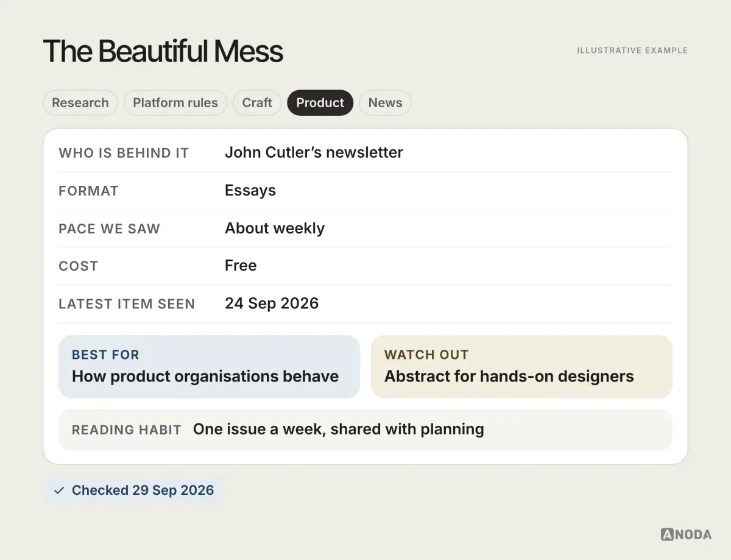Image resolution: width=731 pixels, height=560 pixels.
Task: Click the Format label
Action: click(88, 191)
